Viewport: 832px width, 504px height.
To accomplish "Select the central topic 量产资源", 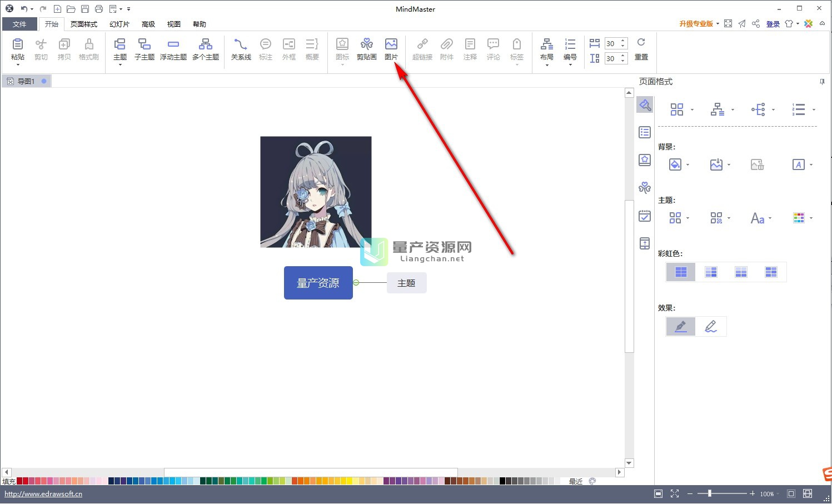I will [x=318, y=283].
